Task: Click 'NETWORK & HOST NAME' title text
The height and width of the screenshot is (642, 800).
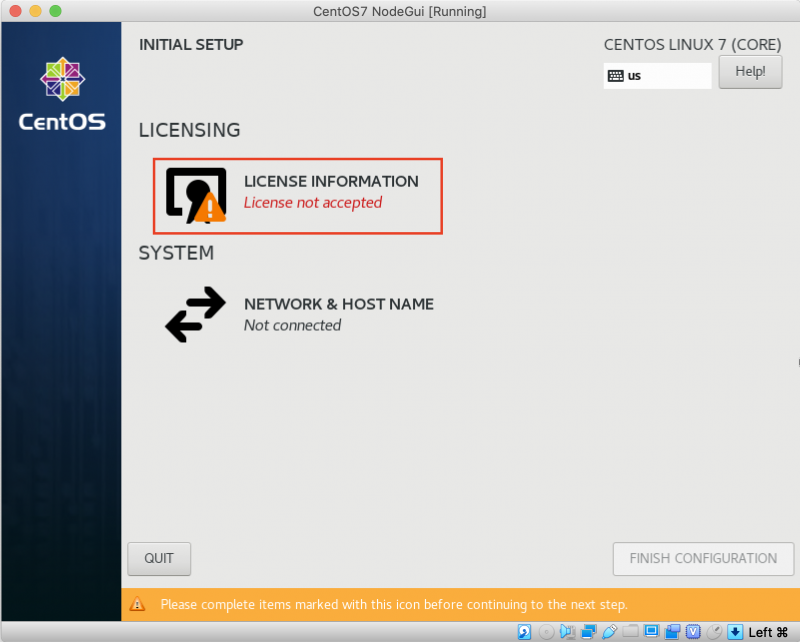Action: [339, 304]
